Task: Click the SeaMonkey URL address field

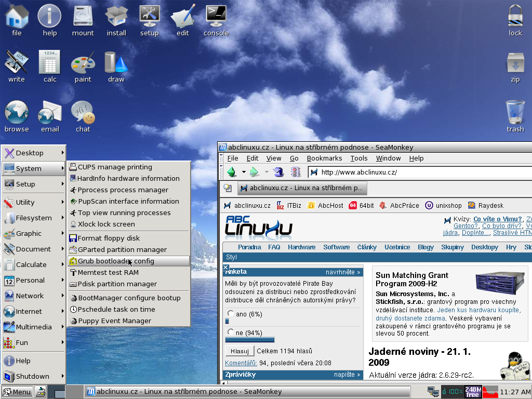Action: pyautogui.click(x=420, y=172)
